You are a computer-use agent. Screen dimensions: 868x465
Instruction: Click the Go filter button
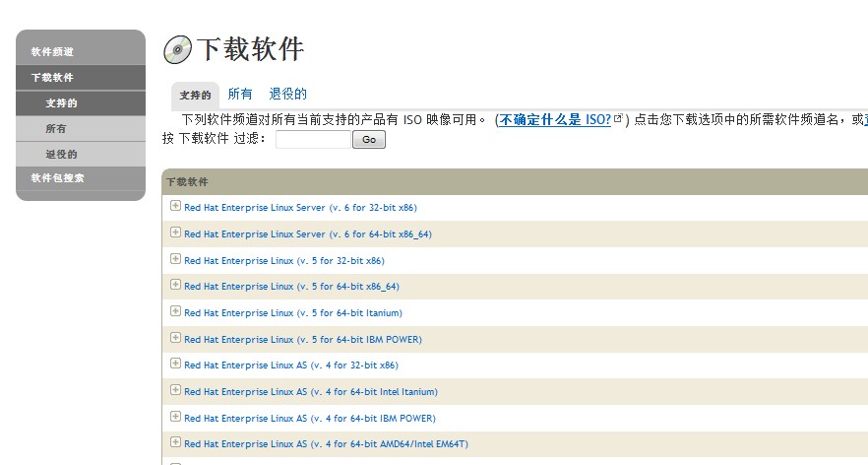pyautogui.click(x=369, y=140)
